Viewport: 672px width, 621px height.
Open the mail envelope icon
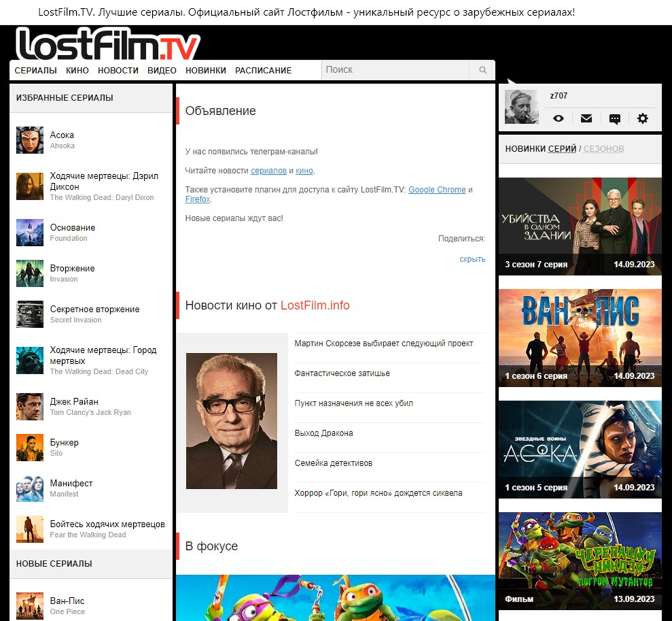point(586,118)
